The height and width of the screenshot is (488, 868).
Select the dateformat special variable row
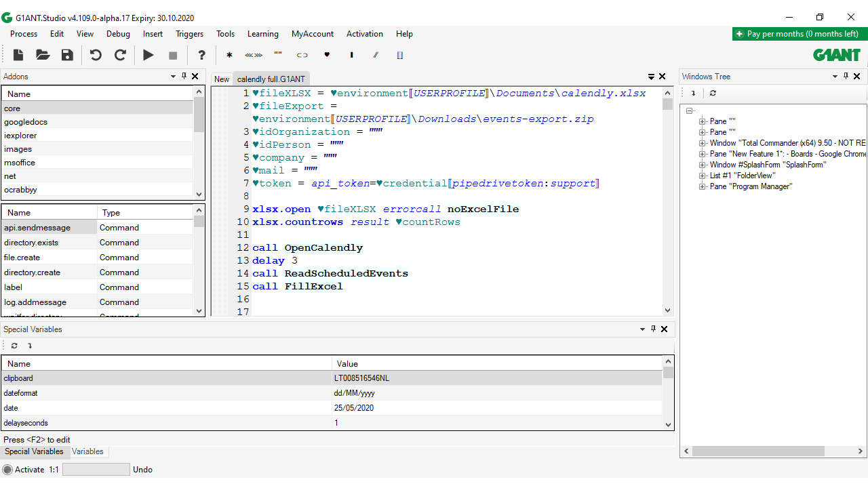click(332, 393)
